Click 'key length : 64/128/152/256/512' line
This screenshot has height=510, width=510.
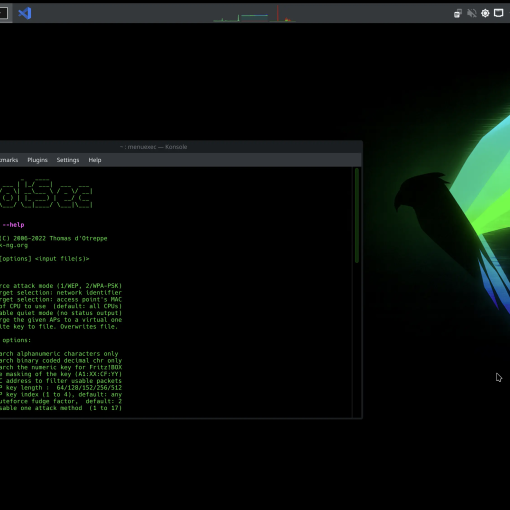click(x=64, y=388)
